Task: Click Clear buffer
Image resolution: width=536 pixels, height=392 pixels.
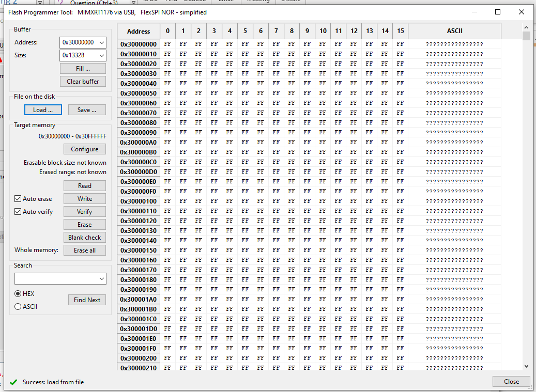Action: pos(83,81)
